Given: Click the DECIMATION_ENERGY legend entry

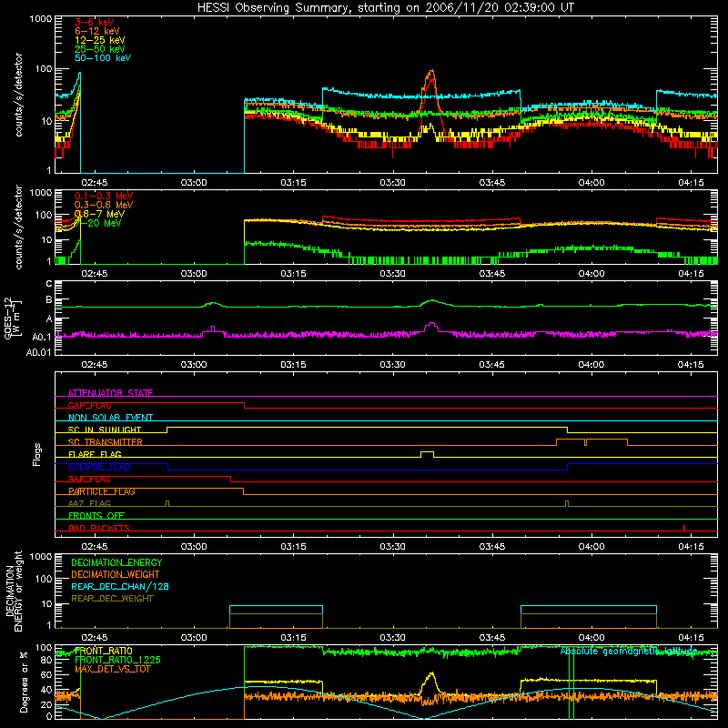Looking at the screenshot, I should tap(116, 562).
